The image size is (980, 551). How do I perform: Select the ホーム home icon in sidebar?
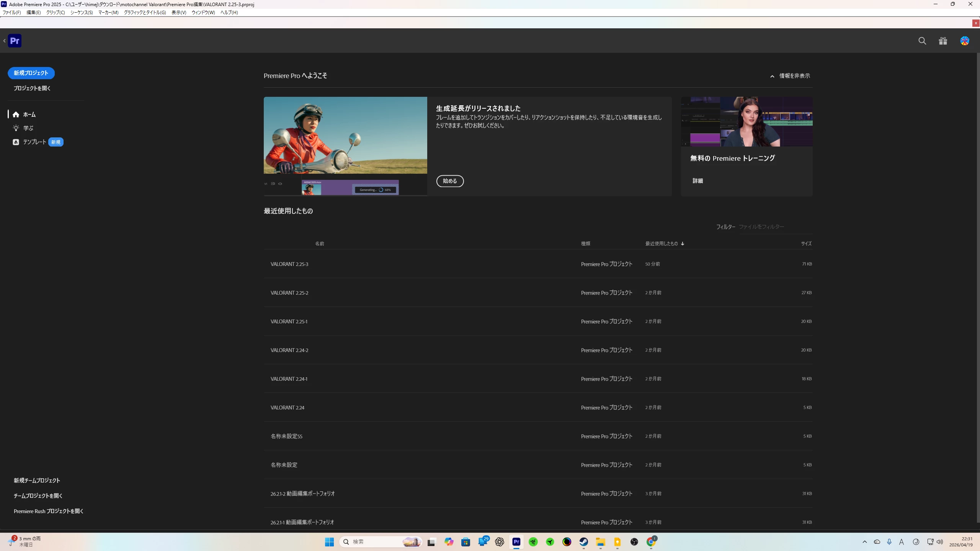pyautogui.click(x=16, y=114)
